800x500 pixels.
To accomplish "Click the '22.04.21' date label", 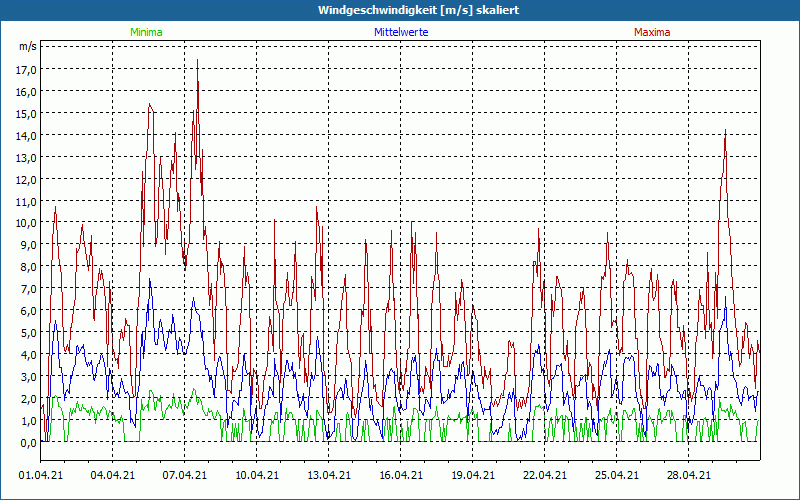I will pos(544,475).
